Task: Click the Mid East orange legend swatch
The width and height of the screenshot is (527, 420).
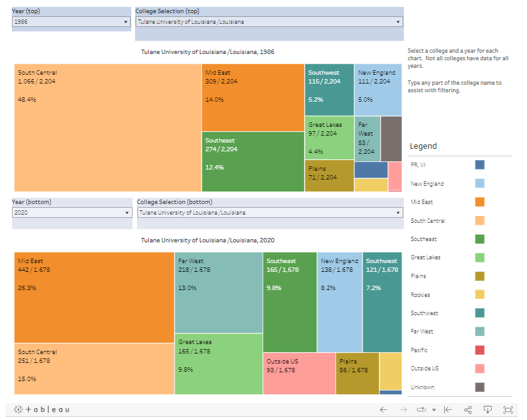Action: 480,202
